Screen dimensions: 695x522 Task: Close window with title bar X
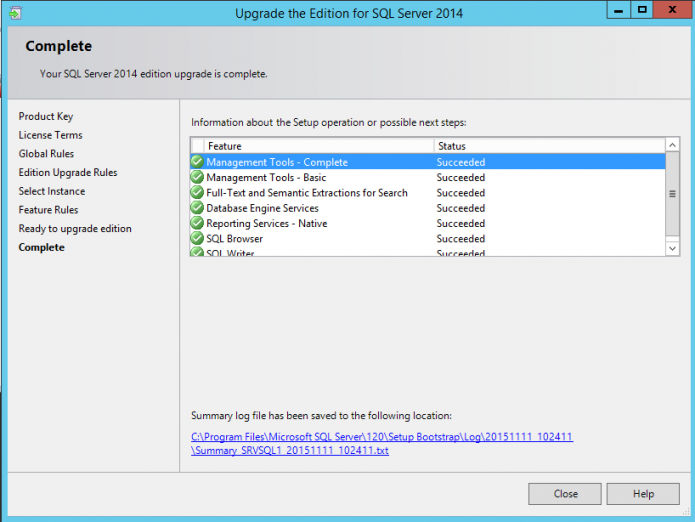672,10
